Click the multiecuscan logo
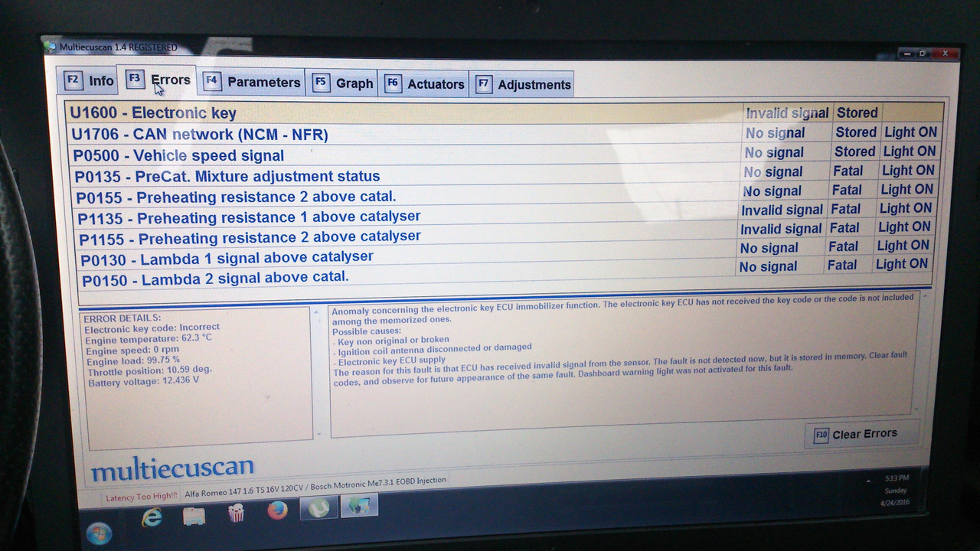 pyautogui.click(x=172, y=468)
